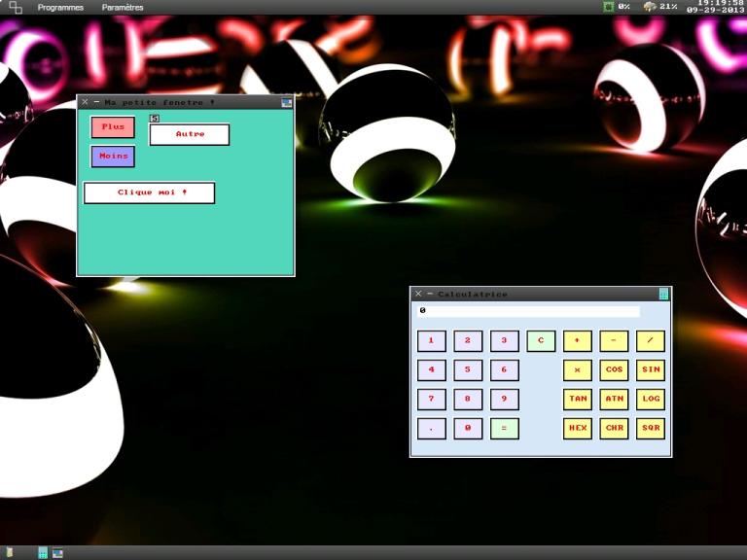Click the multiply (×) key on calculator
The width and height of the screenshot is (747, 560).
(578, 370)
